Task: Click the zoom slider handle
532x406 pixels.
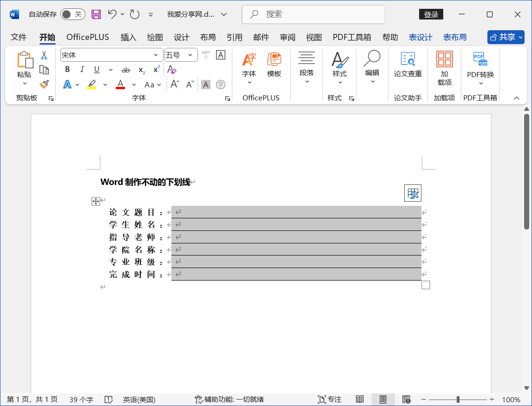Action: (458, 399)
